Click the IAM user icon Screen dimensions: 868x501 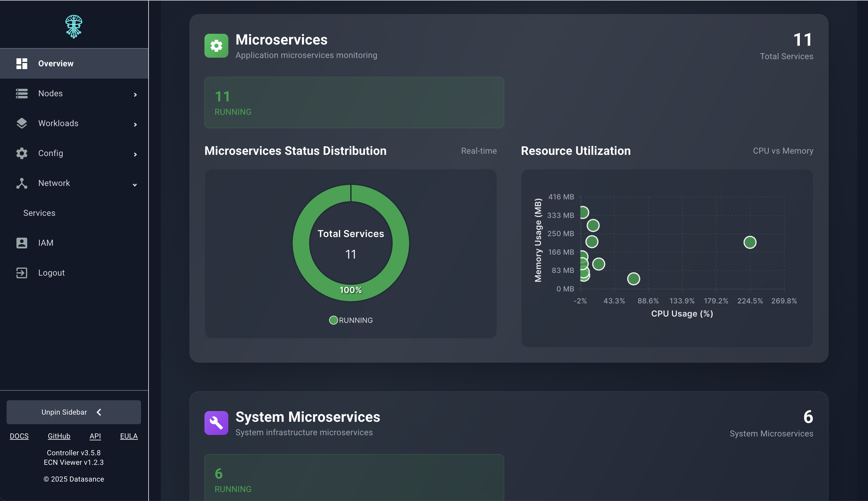click(x=22, y=243)
